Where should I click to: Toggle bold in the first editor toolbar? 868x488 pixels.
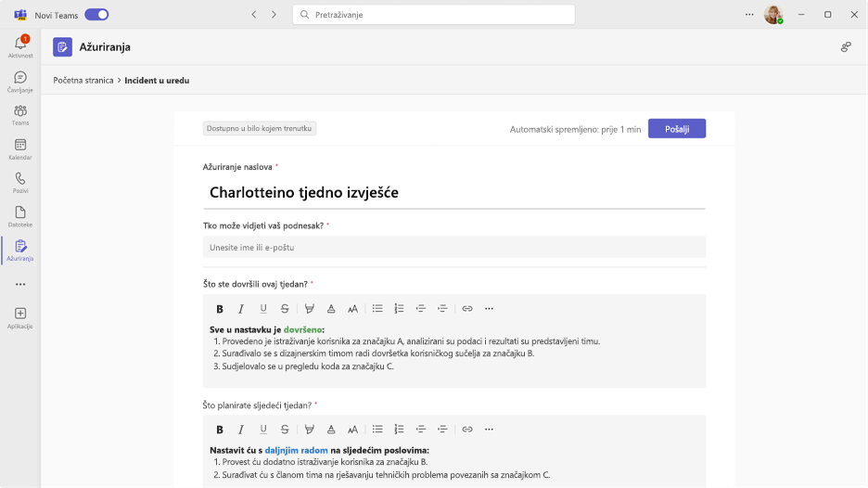coord(220,309)
